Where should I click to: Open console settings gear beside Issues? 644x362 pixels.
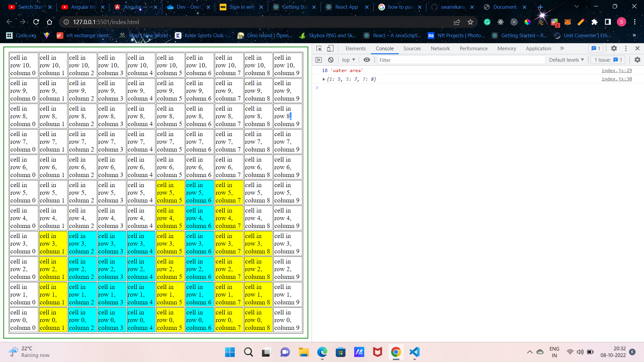tap(637, 60)
